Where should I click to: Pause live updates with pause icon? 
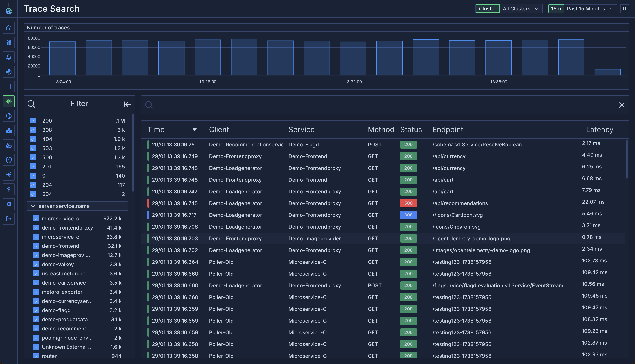pyautogui.click(x=625, y=9)
